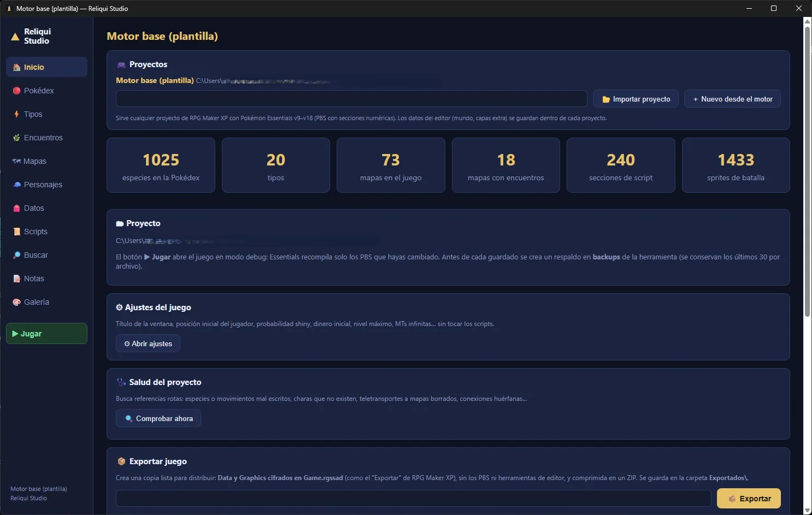The image size is (812, 515).
Task: Launch the game with Jugar button
Action: [46, 334]
